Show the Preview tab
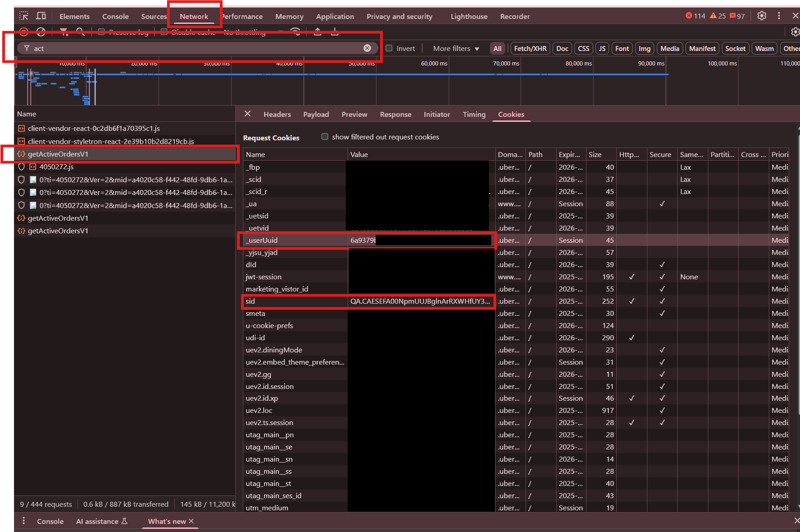The image size is (800, 532). pos(354,115)
